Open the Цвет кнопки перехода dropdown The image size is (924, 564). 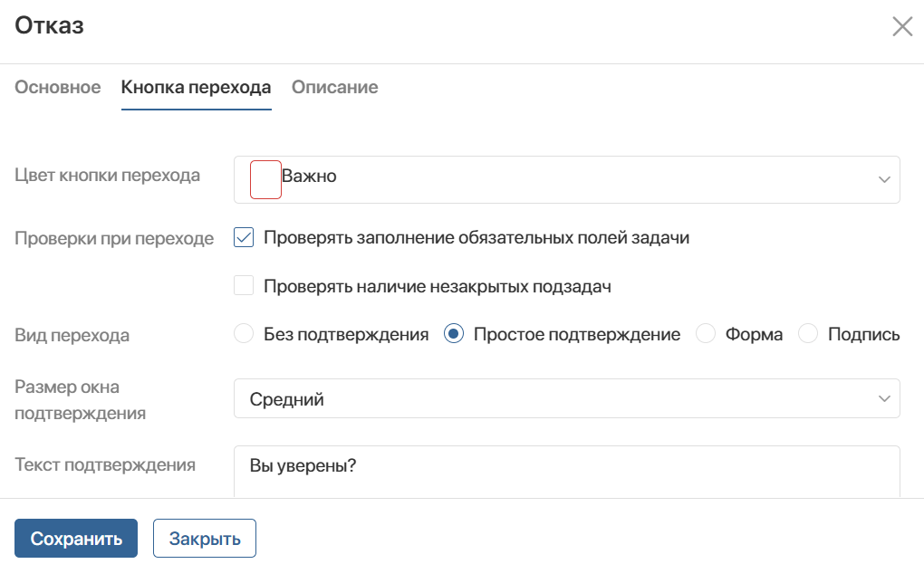(x=567, y=179)
